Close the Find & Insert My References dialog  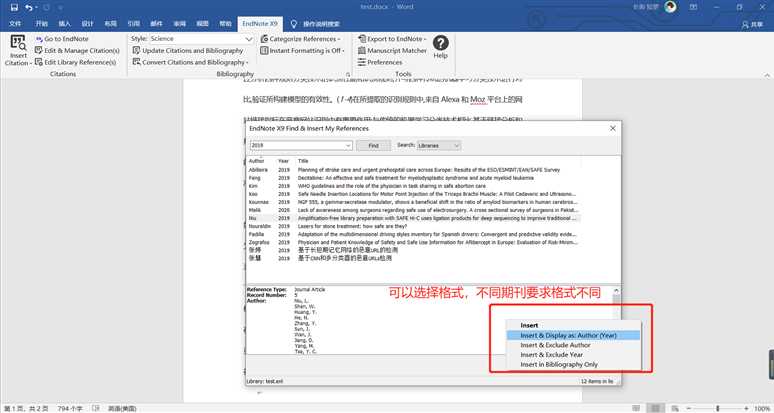[x=613, y=128]
